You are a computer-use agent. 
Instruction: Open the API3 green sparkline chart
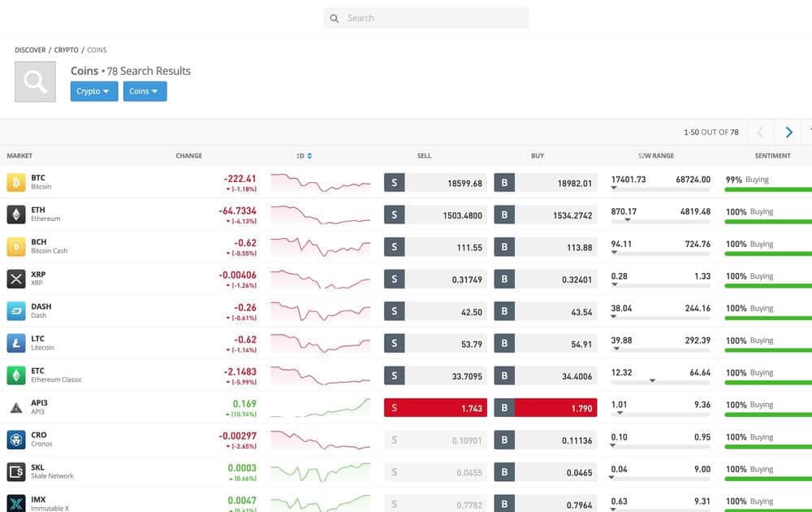321,408
